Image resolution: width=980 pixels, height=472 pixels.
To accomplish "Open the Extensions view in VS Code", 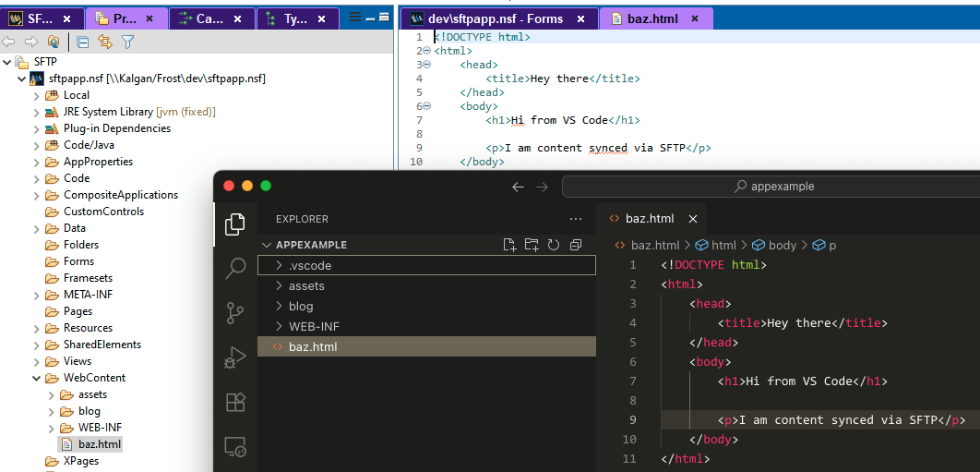I will pyautogui.click(x=235, y=402).
